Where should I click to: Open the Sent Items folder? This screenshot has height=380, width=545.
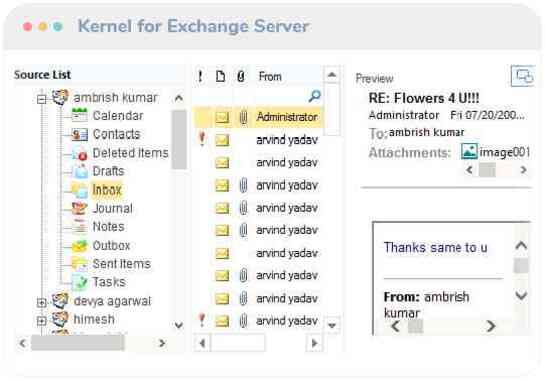(x=122, y=264)
